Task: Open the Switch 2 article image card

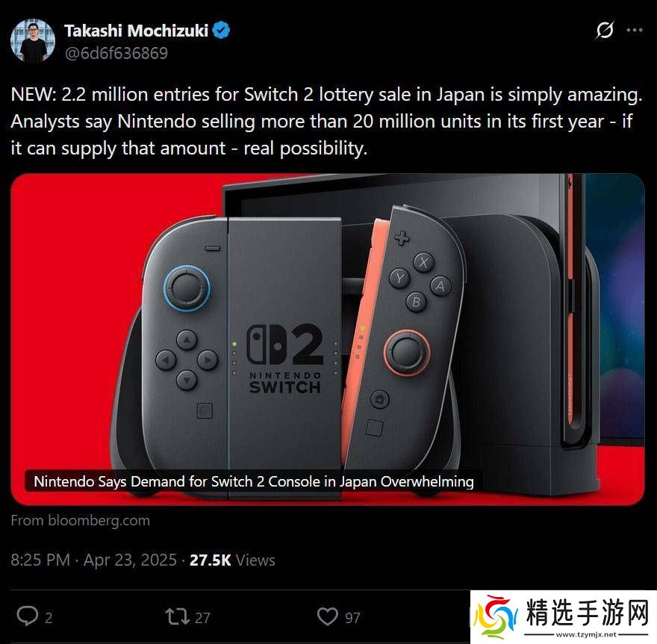Action: pyautogui.click(x=327, y=340)
